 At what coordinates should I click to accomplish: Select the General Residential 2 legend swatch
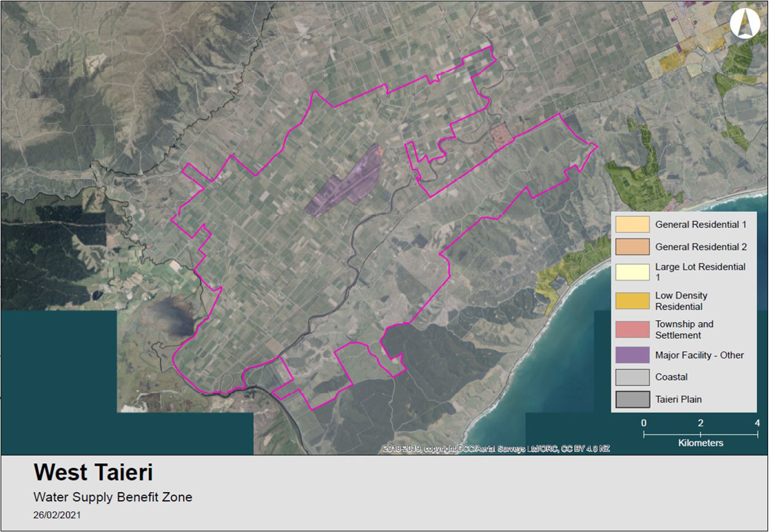click(632, 246)
